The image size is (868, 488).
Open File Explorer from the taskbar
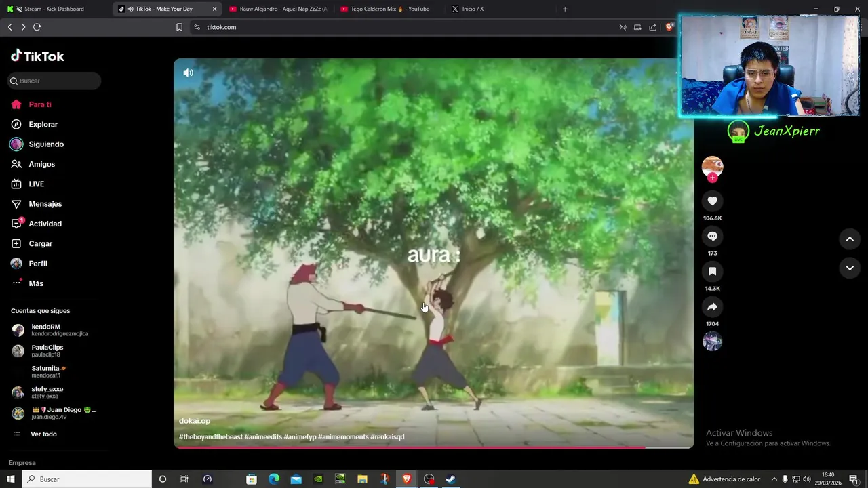(362, 479)
